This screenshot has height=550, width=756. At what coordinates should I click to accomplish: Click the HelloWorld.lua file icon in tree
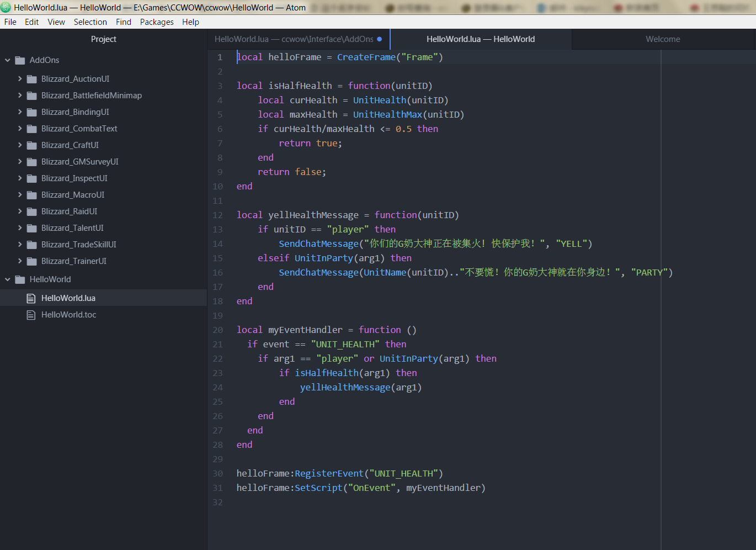click(31, 298)
